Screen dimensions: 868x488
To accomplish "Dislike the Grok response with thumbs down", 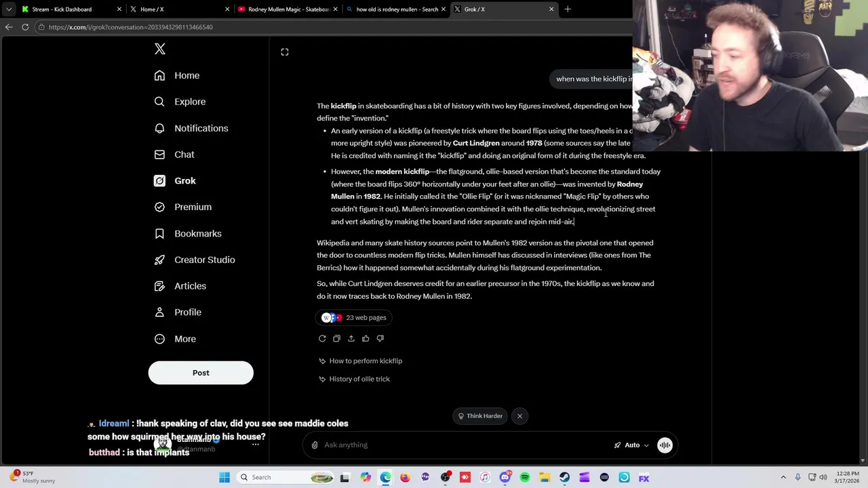I will pos(380,338).
